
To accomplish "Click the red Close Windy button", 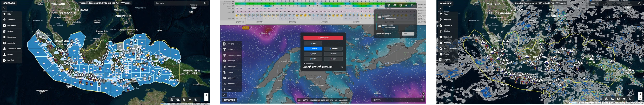I will (323, 38).
